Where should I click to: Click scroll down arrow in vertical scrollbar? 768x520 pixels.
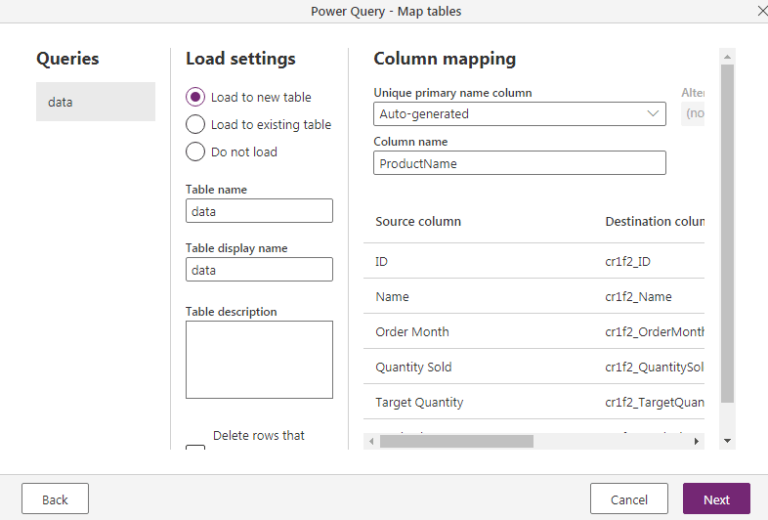click(727, 440)
